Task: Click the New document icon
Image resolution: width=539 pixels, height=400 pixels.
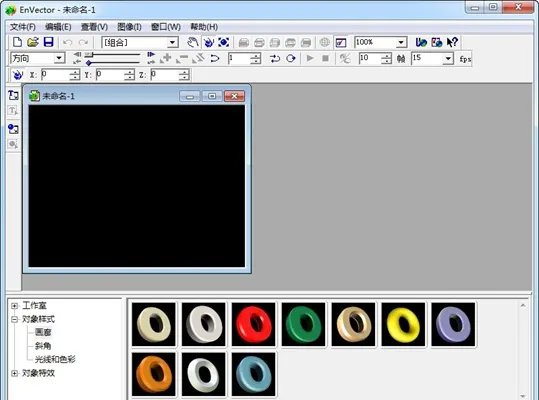Action: 17,42
